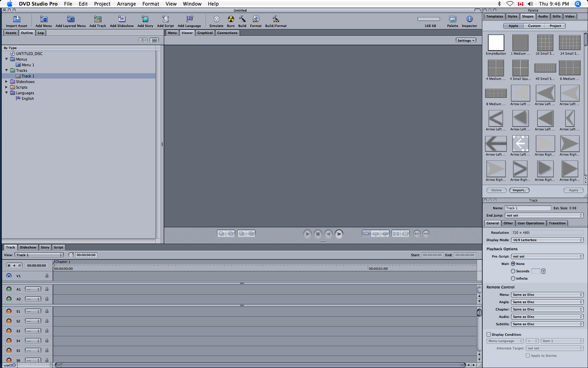
Task: Enable the Display Condition checkbox
Action: tap(489, 334)
